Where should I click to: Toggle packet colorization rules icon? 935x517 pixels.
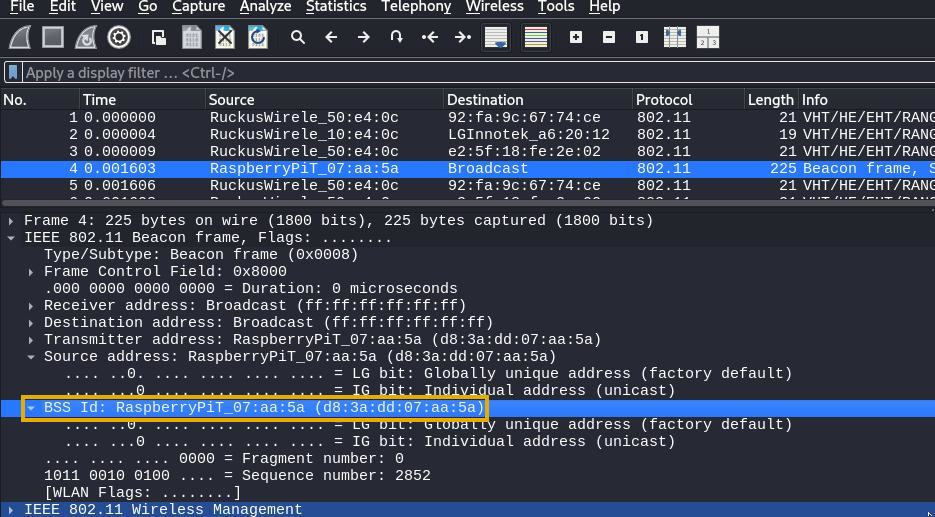point(535,38)
